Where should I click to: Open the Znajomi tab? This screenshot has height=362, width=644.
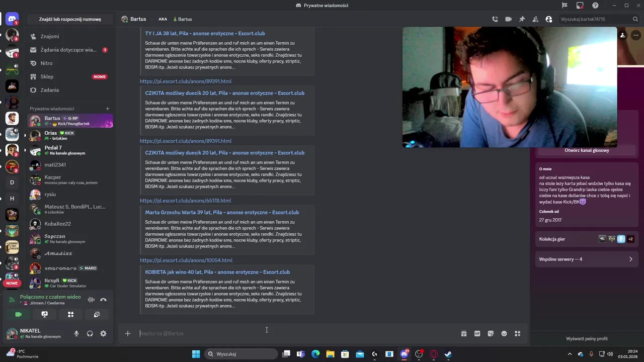point(70,36)
